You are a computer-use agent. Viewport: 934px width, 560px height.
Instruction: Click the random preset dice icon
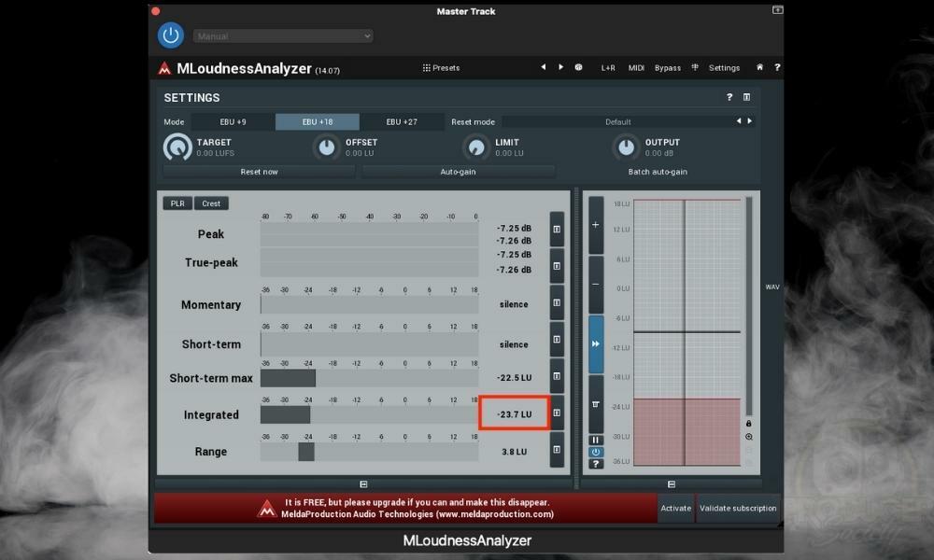pyautogui.click(x=578, y=67)
